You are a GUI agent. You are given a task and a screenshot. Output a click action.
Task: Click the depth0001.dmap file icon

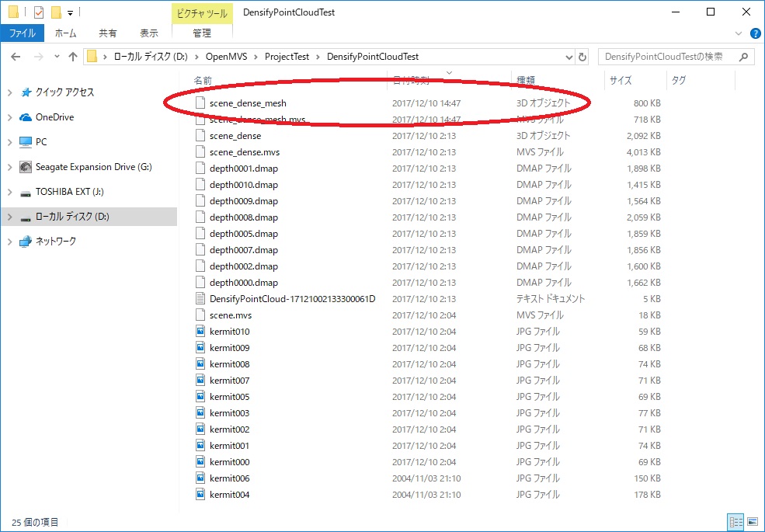click(200, 168)
